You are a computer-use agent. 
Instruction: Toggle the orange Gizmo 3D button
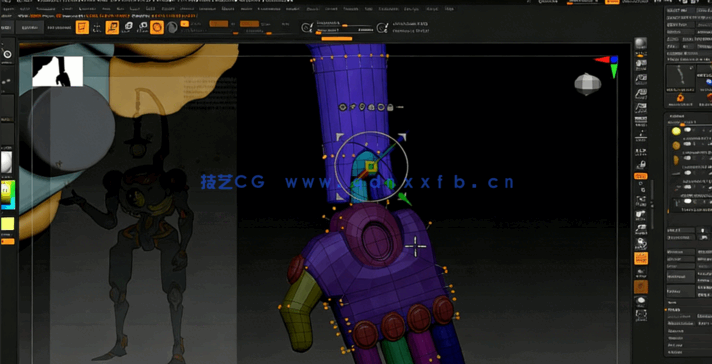point(157,27)
